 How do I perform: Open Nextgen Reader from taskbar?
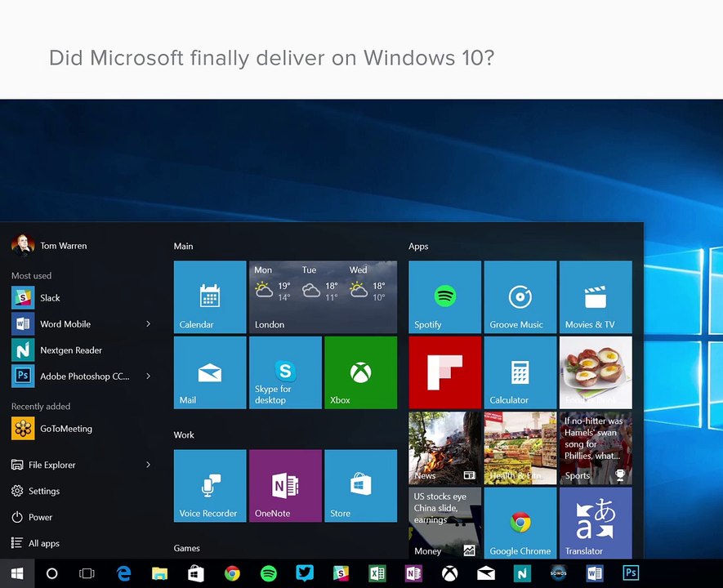(522, 573)
